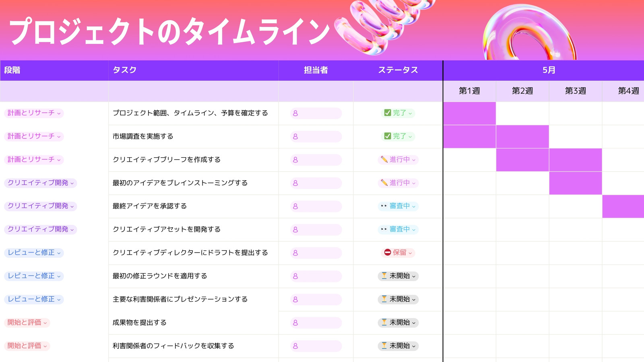Click task text クリエイティブアセットを開発する

(x=167, y=229)
